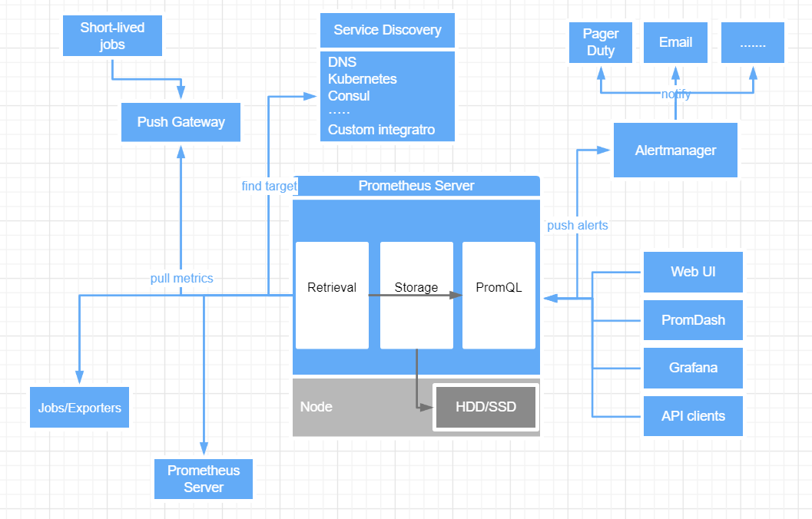
Task: Select the Email notification box
Action: tap(675, 42)
